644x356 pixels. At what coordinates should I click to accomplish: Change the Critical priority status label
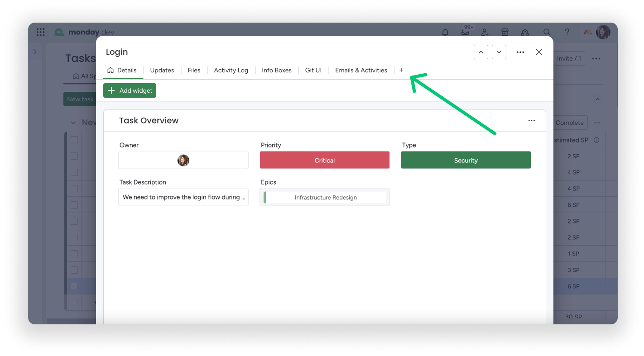324,160
